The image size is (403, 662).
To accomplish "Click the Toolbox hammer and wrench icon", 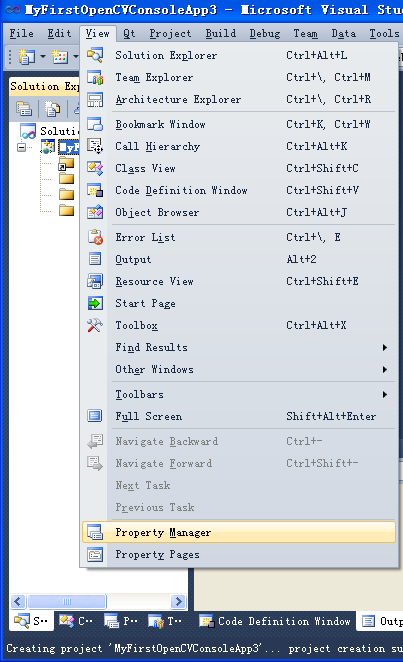I will 95,325.
